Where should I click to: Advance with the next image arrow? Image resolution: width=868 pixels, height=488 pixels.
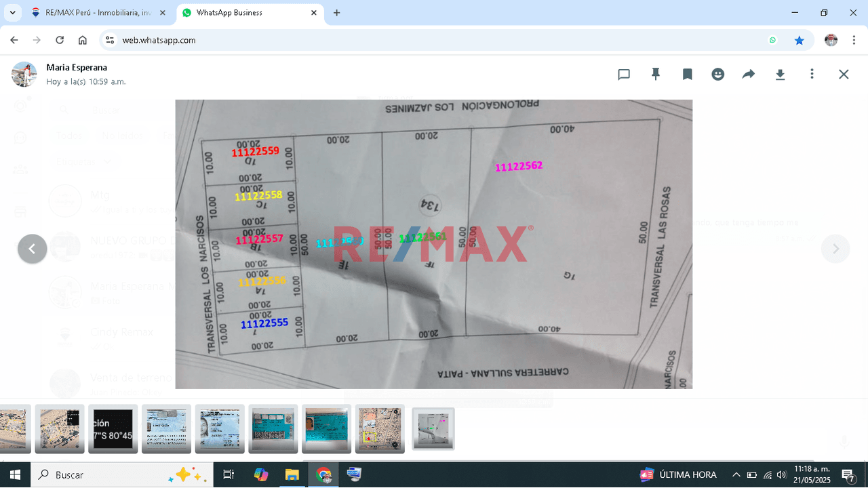click(835, 249)
